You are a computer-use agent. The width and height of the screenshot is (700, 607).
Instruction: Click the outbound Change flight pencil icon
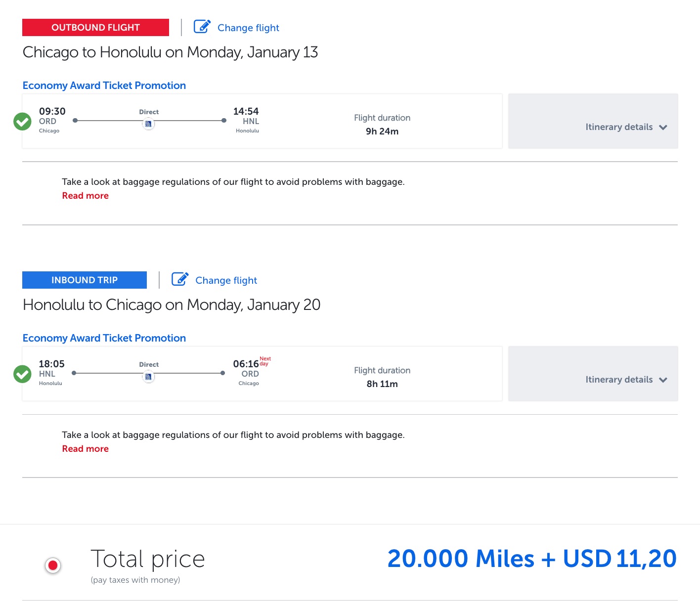[x=202, y=27]
